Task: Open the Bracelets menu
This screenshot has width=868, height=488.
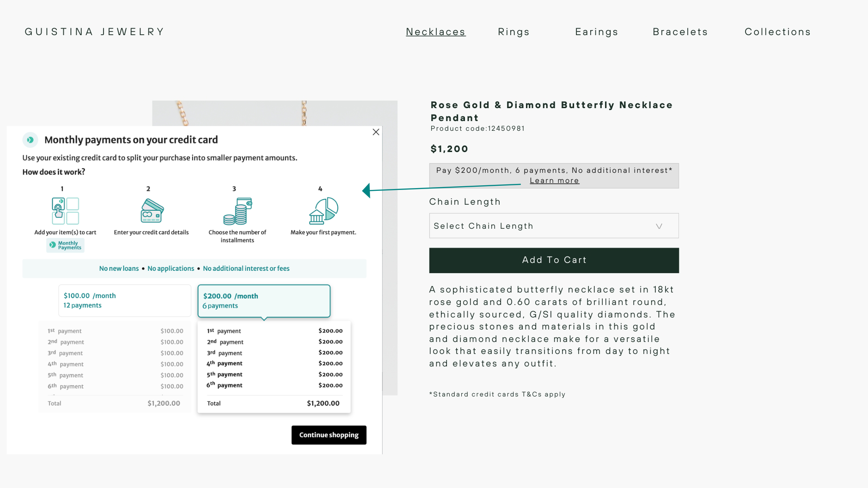Action: point(680,32)
